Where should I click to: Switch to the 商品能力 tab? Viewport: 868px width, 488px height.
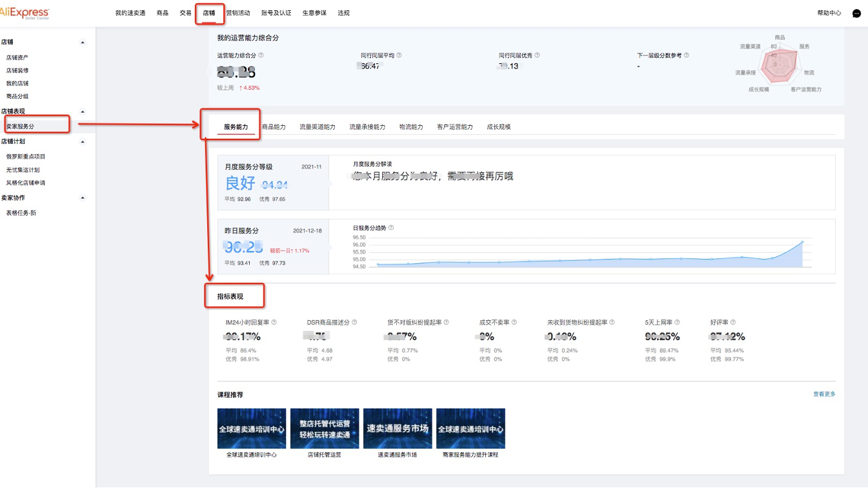point(274,127)
